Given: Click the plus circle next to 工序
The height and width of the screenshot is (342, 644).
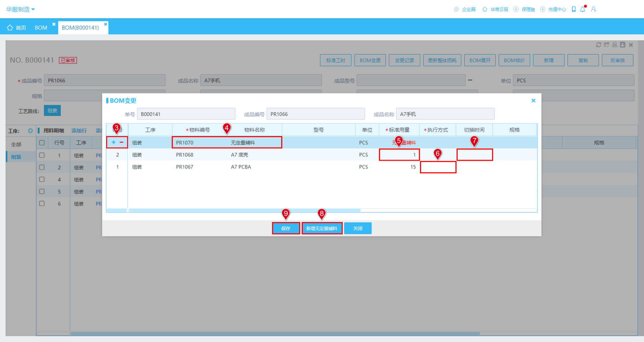Looking at the screenshot, I should [30, 130].
